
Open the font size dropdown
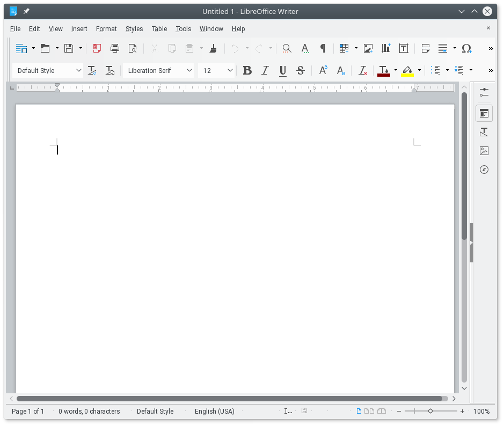click(230, 70)
